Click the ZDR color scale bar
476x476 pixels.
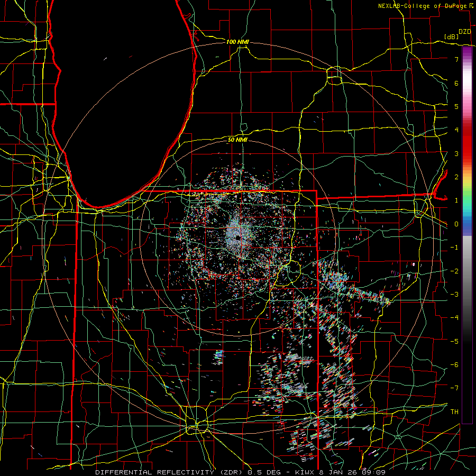pyautogui.click(x=467, y=235)
